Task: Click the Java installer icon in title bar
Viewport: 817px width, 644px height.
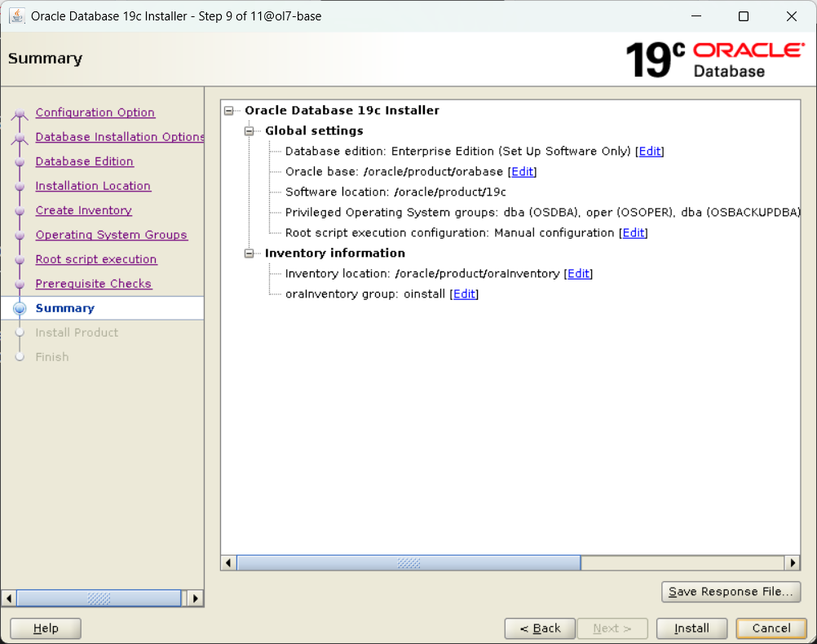Action: 16,15
